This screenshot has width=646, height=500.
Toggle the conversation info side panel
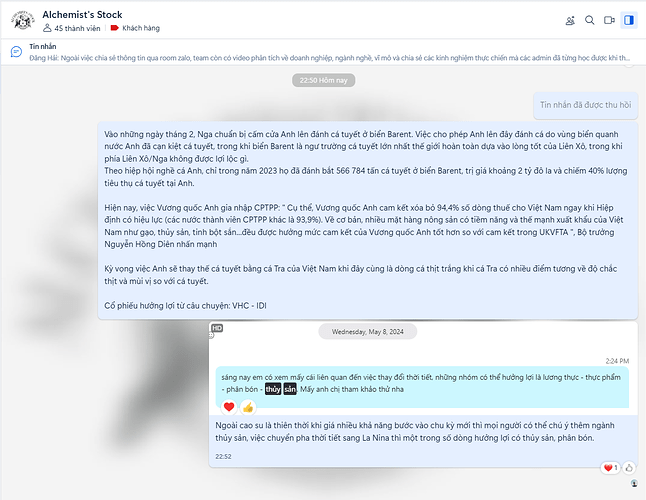629,20
